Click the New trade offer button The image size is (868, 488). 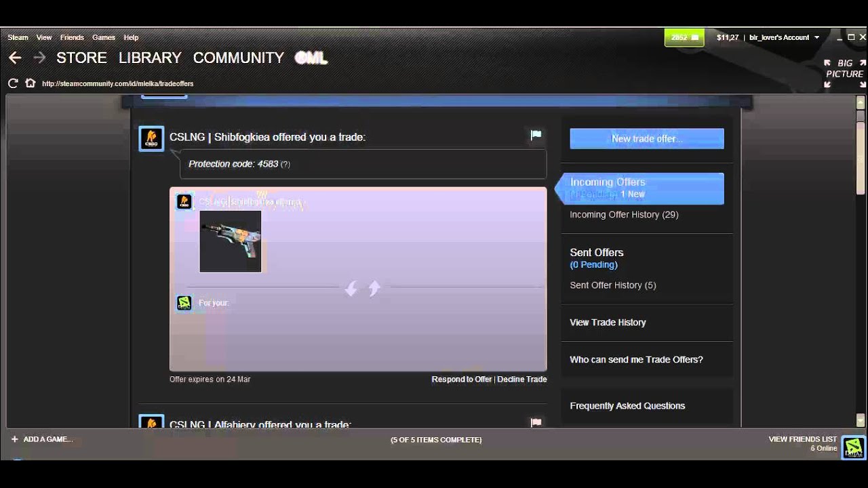pos(647,138)
